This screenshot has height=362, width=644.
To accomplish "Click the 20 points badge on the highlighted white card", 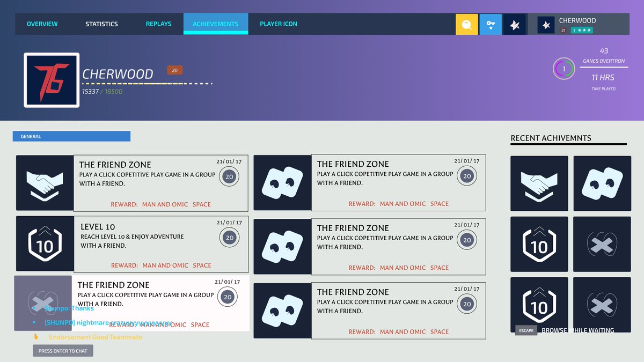I will click(228, 297).
